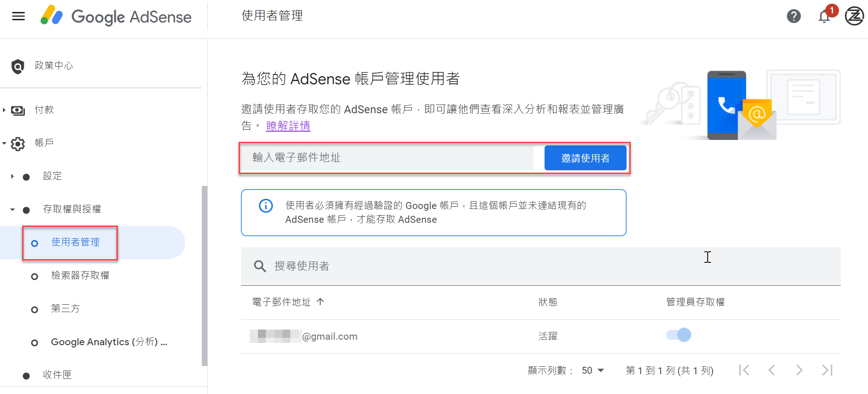The width and height of the screenshot is (868, 394).
Task: Click the 活躍 status cell
Action: click(x=548, y=336)
